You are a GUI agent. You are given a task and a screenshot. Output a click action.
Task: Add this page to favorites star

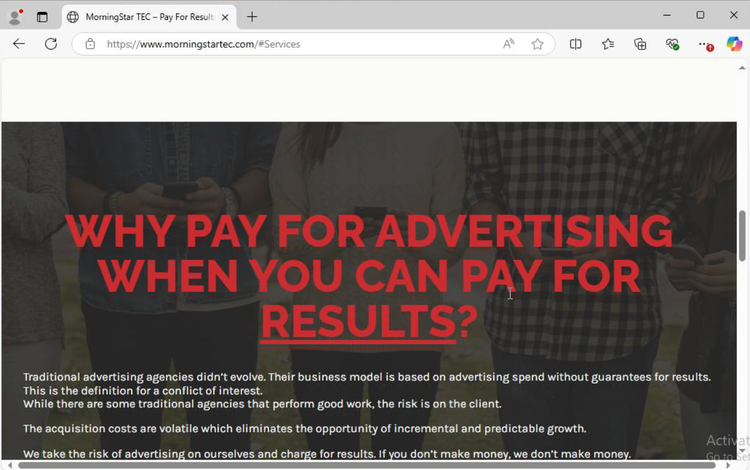[x=537, y=44]
